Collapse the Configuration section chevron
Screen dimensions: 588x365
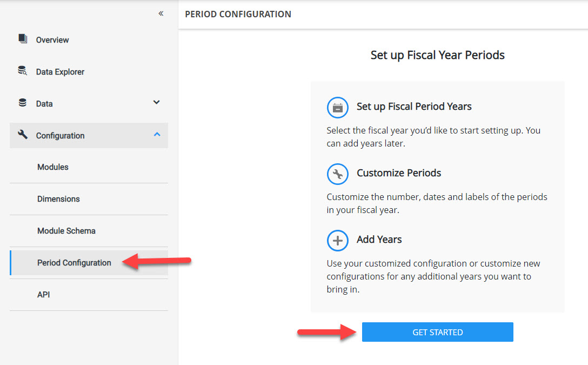tap(157, 134)
